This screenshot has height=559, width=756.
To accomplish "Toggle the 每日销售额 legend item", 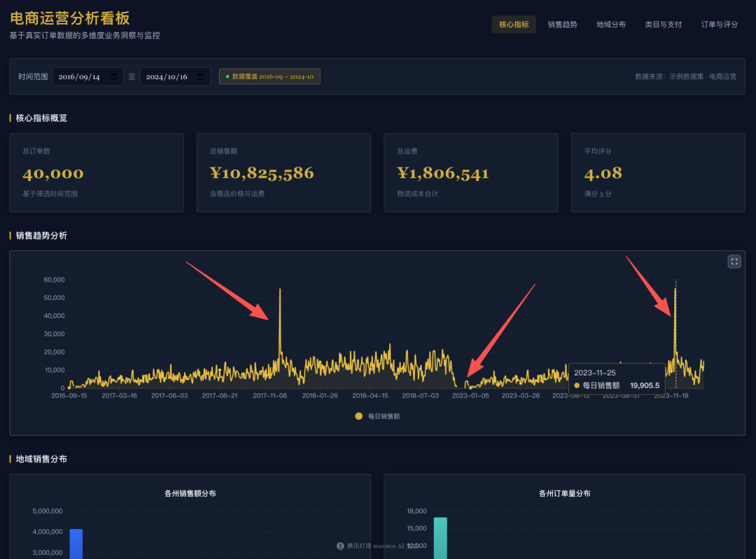I will point(377,416).
